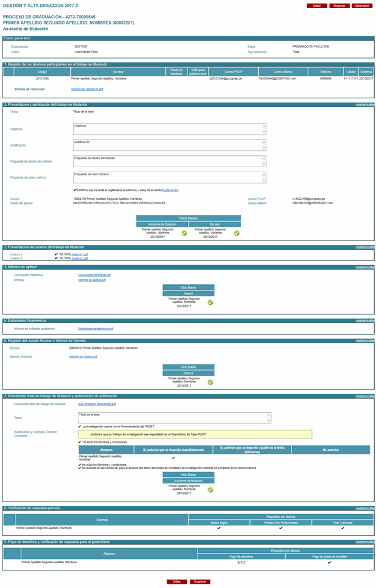The image size is (376, 588).
Task: Click the Teléfono column header
Action: click(x=325, y=71)
